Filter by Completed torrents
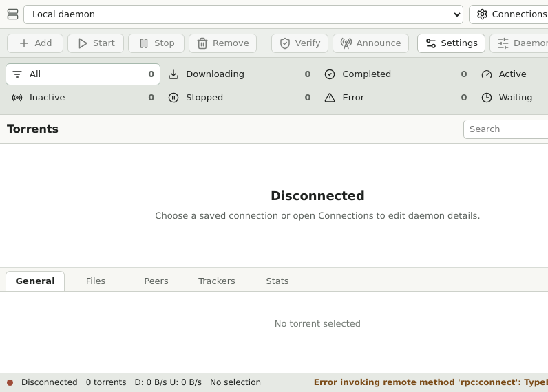548x392 pixels. pos(396,74)
